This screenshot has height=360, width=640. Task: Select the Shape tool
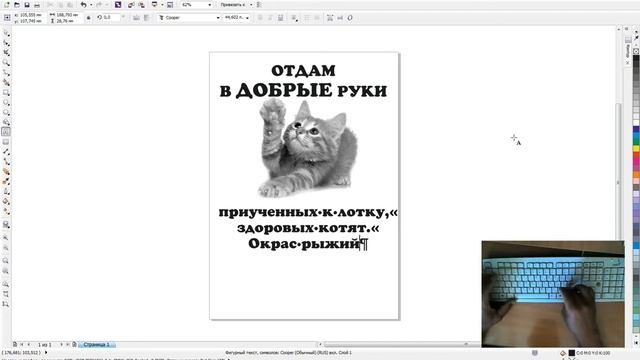(6, 43)
